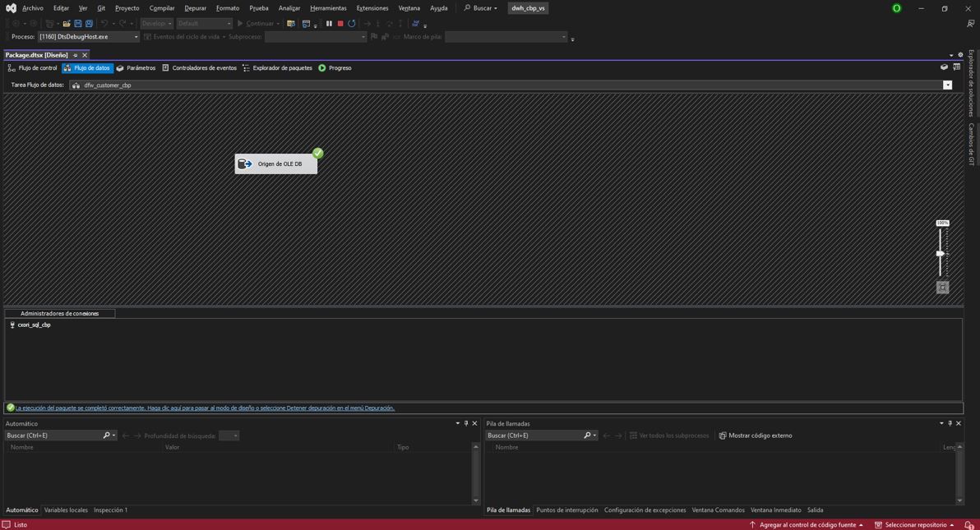Click the green account status circle

[x=896, y=8]
